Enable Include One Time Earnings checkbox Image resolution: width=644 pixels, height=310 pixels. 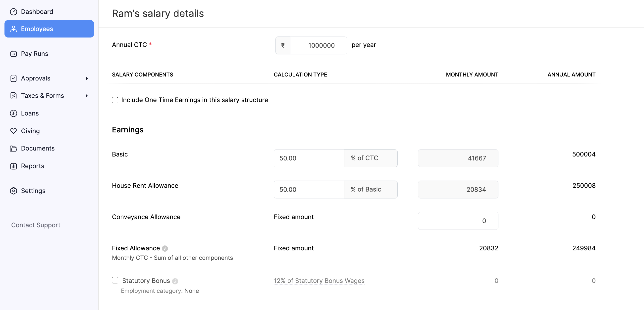[115, 100]
